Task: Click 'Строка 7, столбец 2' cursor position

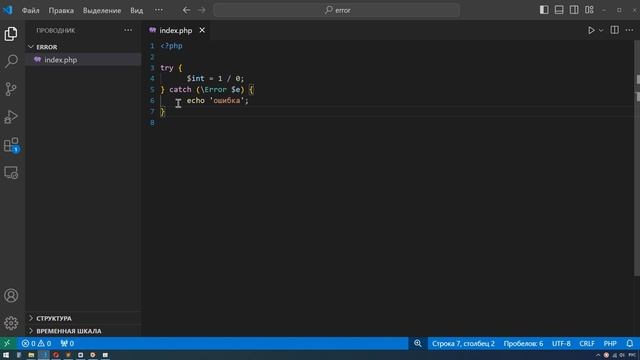Action: 463,344
